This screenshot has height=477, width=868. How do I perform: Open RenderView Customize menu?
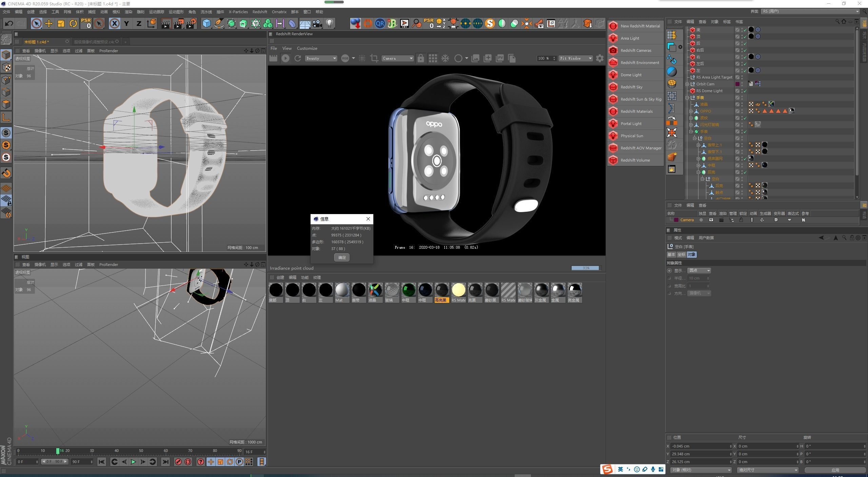point(307,48)
